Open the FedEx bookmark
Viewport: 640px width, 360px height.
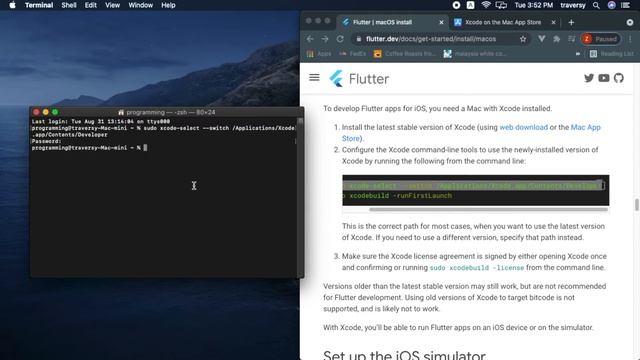[x=352, y=53]
